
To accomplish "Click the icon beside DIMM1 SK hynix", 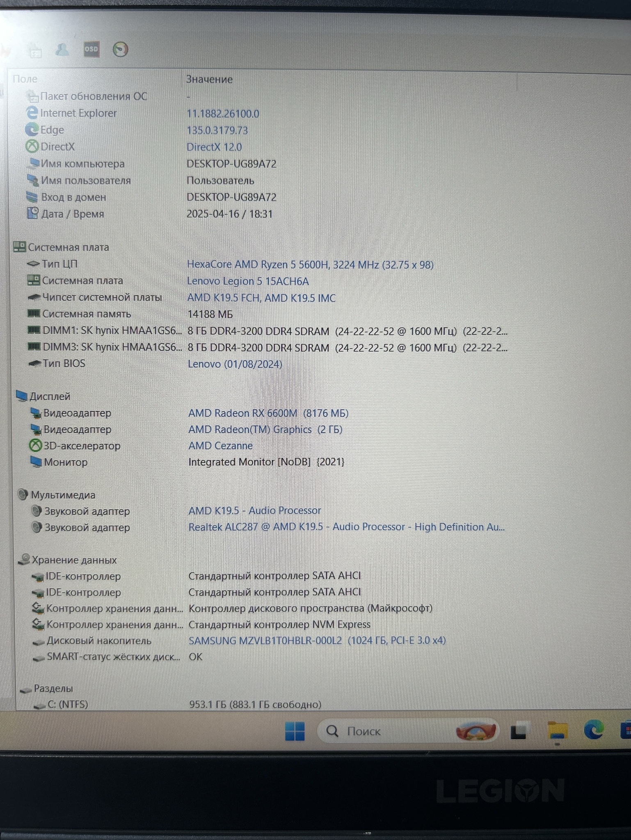I will 34,330.
